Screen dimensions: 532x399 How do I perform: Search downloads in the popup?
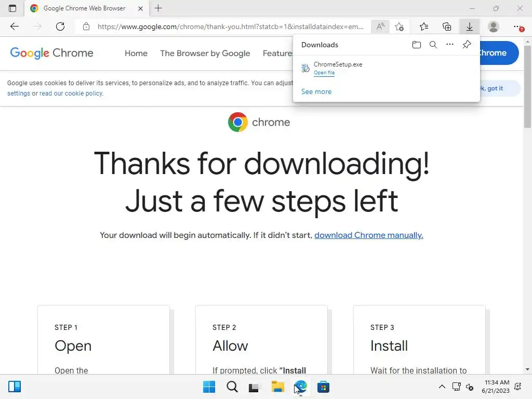(x=433, y=45)
